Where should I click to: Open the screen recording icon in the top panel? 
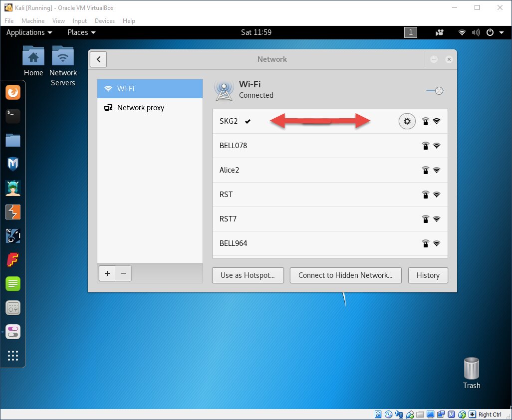click(439, 32)
